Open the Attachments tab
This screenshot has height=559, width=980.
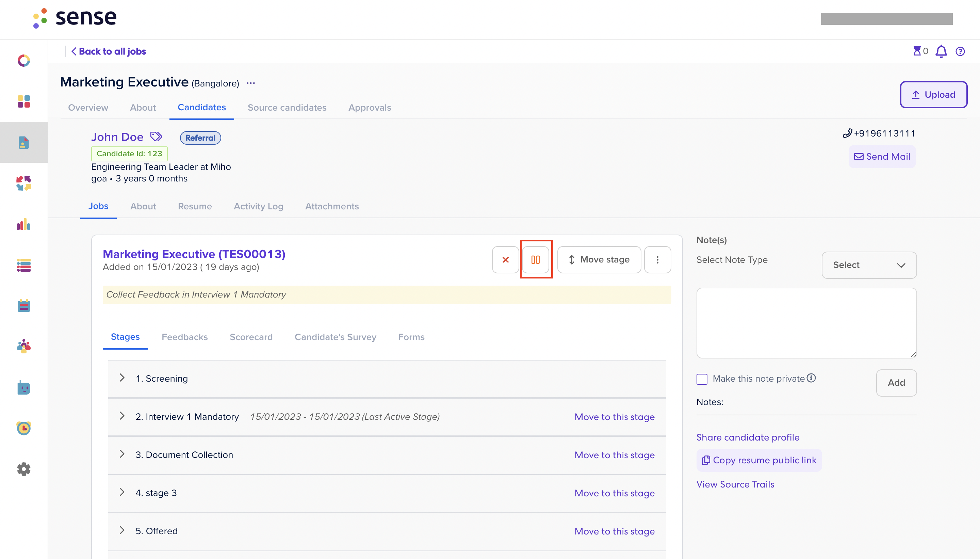pyautogui.click(x=332, y=206)
